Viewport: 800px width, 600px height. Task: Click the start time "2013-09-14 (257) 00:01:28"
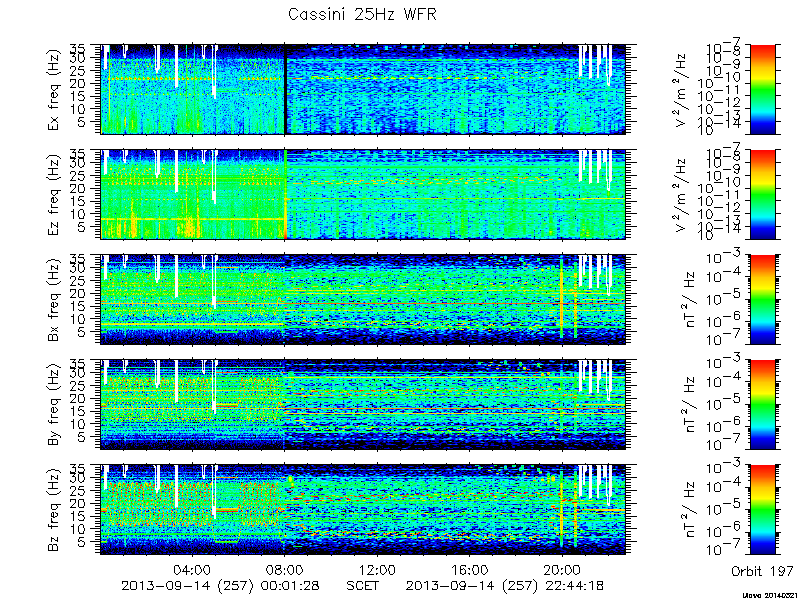click(x=221, y=585)
